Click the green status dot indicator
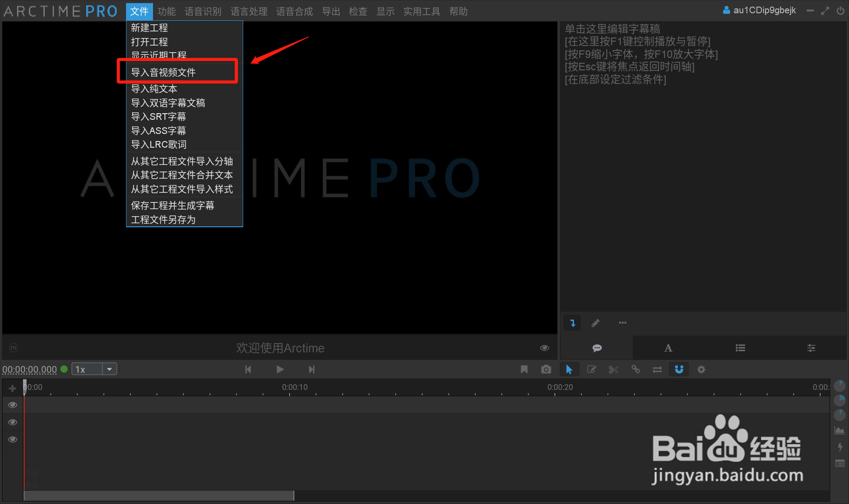The image size is (849, 504). pyautogui.click(x=64, y=369)
